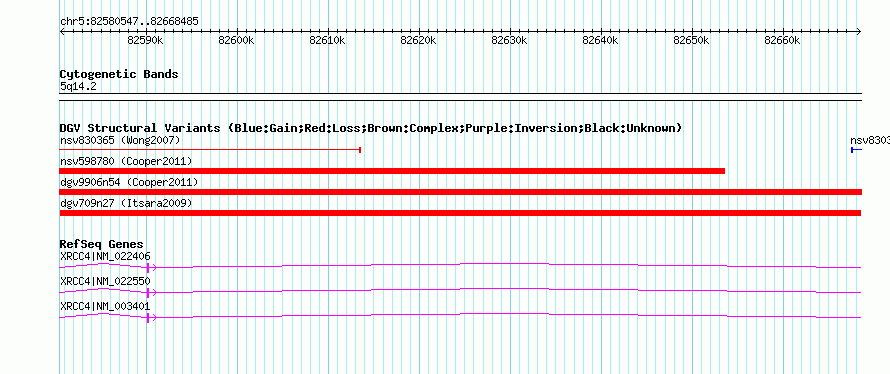Click the Cytogenetic Bands track heading

click(x=119, y=74)
